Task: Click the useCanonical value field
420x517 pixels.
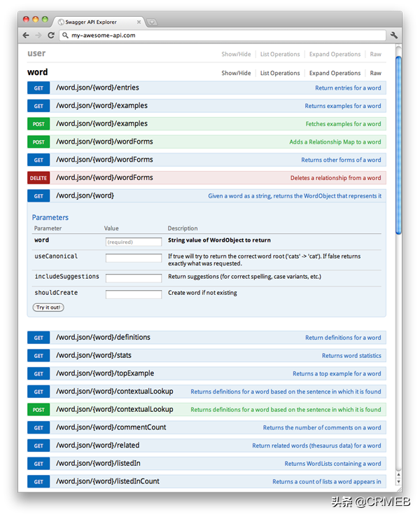Action: click(x=134, y=258)
